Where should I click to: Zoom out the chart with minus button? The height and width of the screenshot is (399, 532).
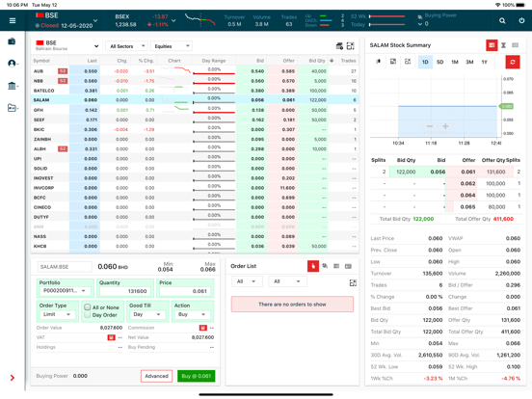click(x=430, y=126)
